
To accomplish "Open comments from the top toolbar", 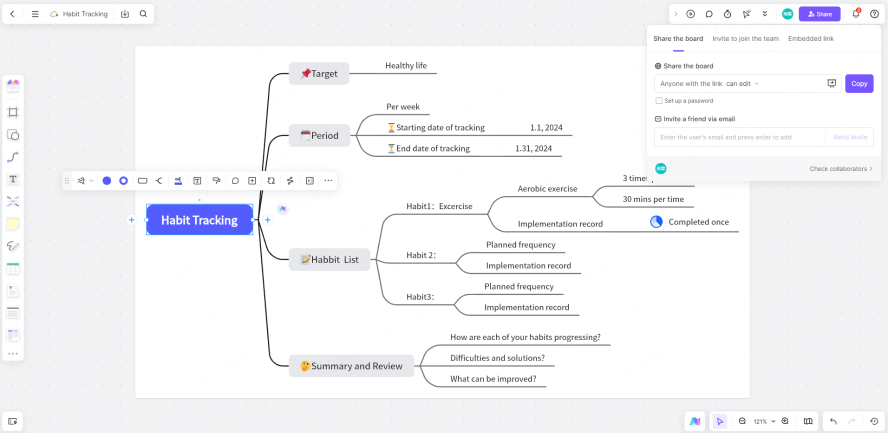I will (709, 14).
